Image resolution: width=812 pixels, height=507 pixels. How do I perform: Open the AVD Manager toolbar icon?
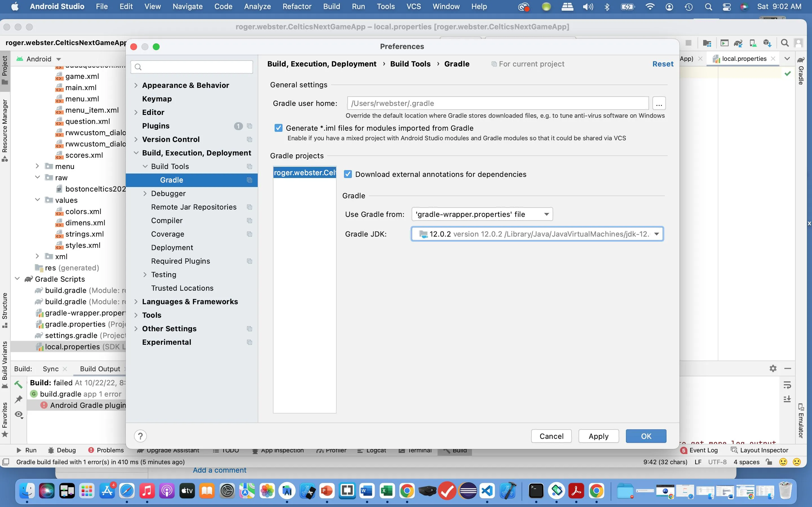pyautogui.click(x=753, y=43)
